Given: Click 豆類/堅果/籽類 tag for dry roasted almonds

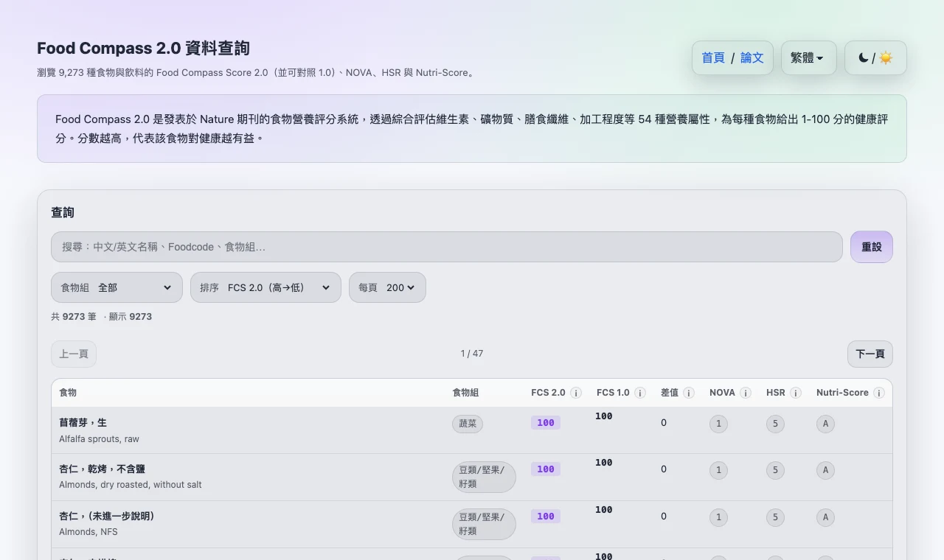Looking at the screenshot, I should point(484,477).
